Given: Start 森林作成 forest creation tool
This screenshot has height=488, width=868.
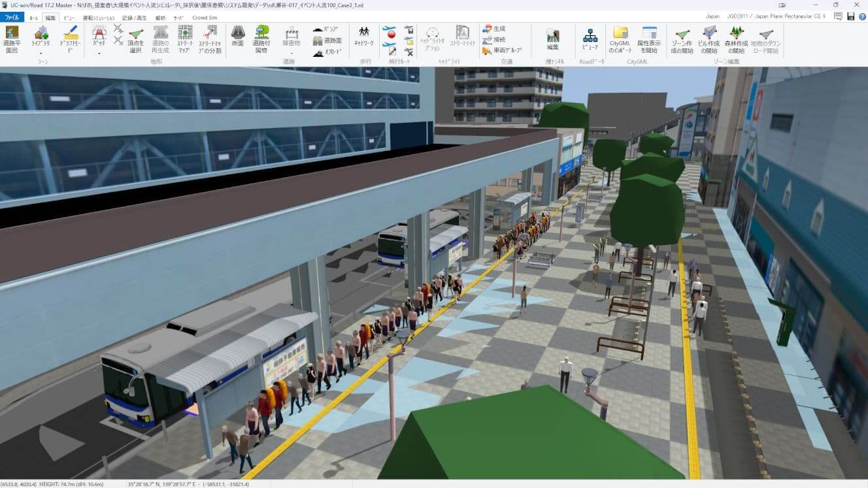Looking at the screenshot, I should pyautogui.click(x=737, y=38).
